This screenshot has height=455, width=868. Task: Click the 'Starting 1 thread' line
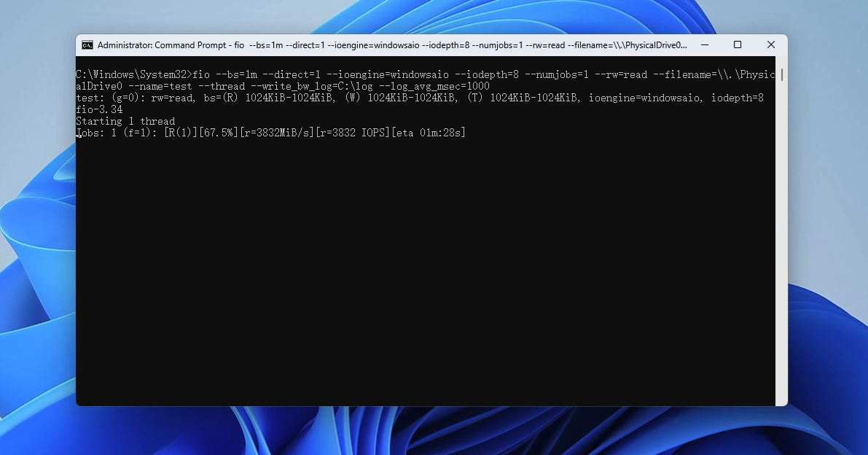tap(125, 121)
